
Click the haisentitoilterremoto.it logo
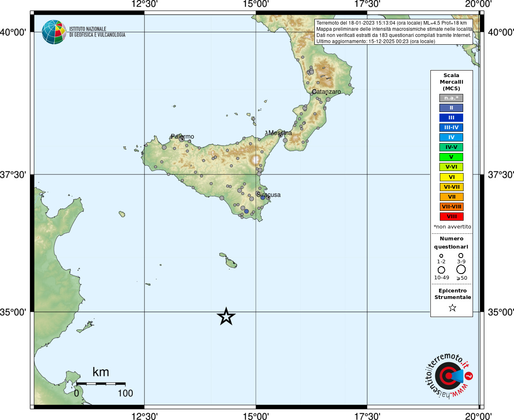pyautogui.click(x=448, y=375)
